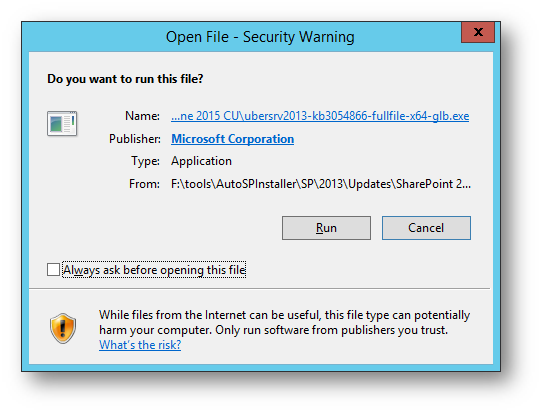Select the 'Application' type value text
Viewport: 543px width, 414px height.
coord(201,161)
